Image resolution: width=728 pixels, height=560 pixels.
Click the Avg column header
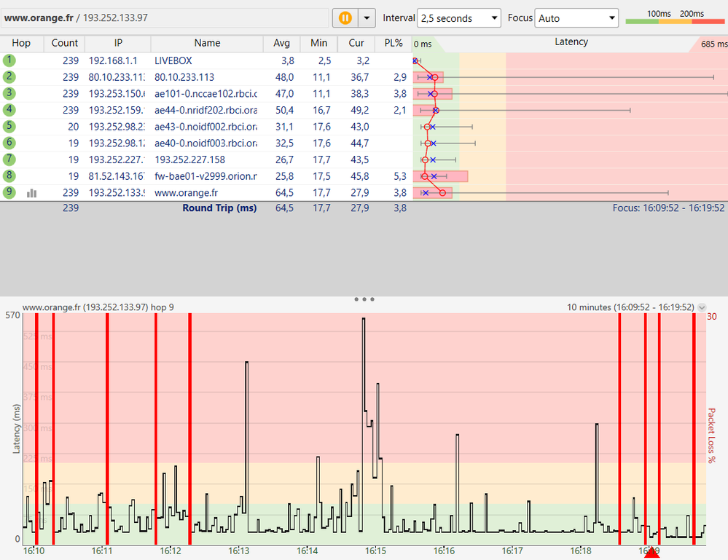point(281,44)
